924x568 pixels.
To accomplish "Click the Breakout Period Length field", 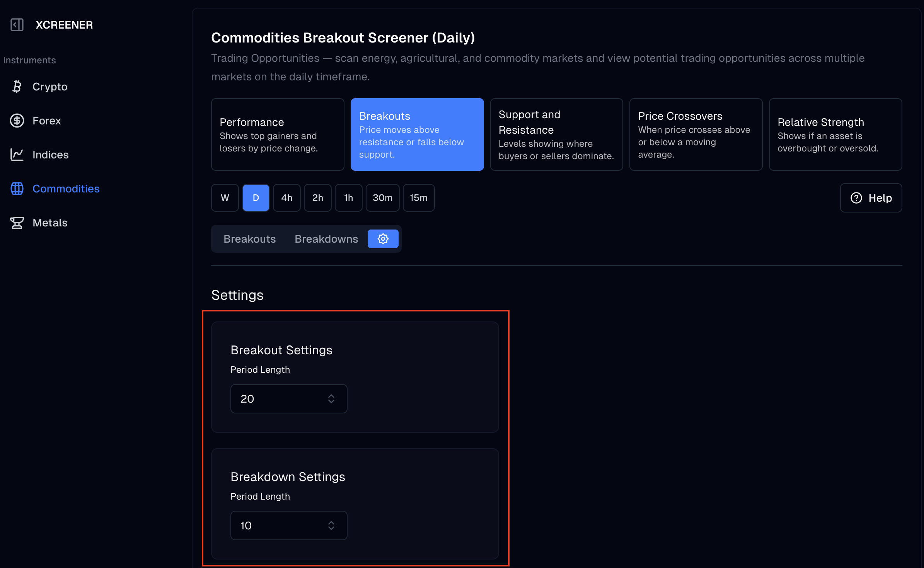I will pyautogui.click(x=289, y=399).
